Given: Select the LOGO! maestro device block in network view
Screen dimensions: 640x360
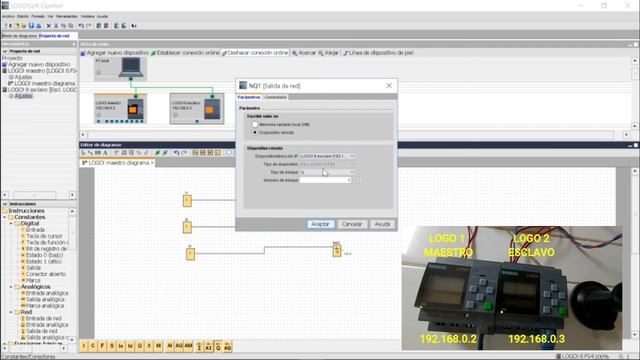Looking at the screenshot, I should (120, 109).
